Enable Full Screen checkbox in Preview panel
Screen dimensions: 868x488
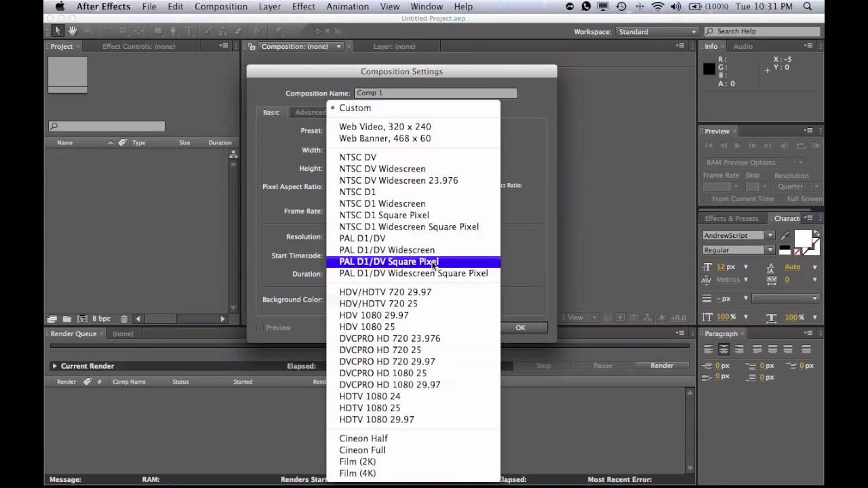coord(782,199)
